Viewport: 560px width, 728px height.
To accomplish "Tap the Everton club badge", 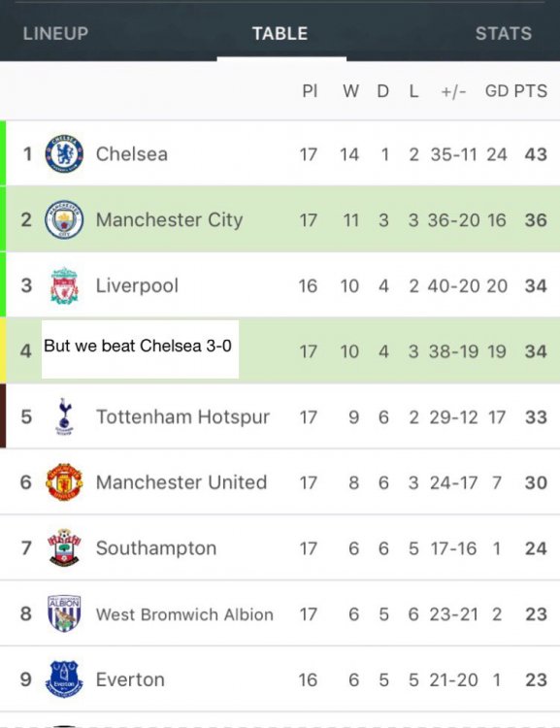I will (64, 679).
